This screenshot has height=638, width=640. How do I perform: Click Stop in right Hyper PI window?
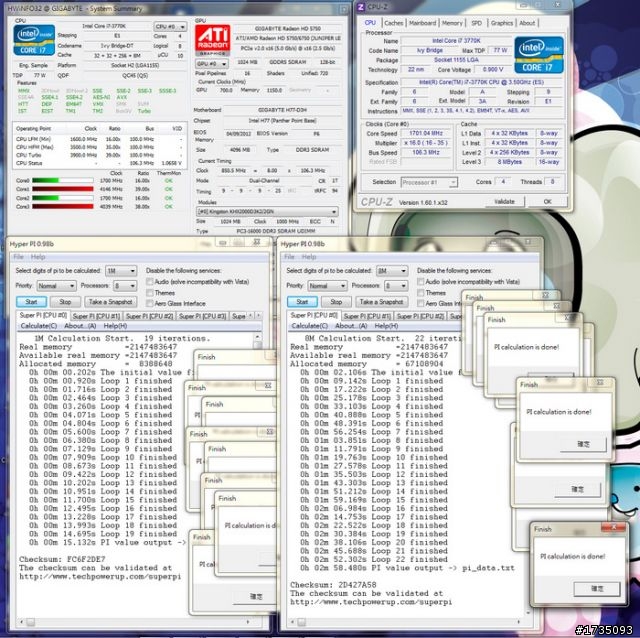pos(336,302)
